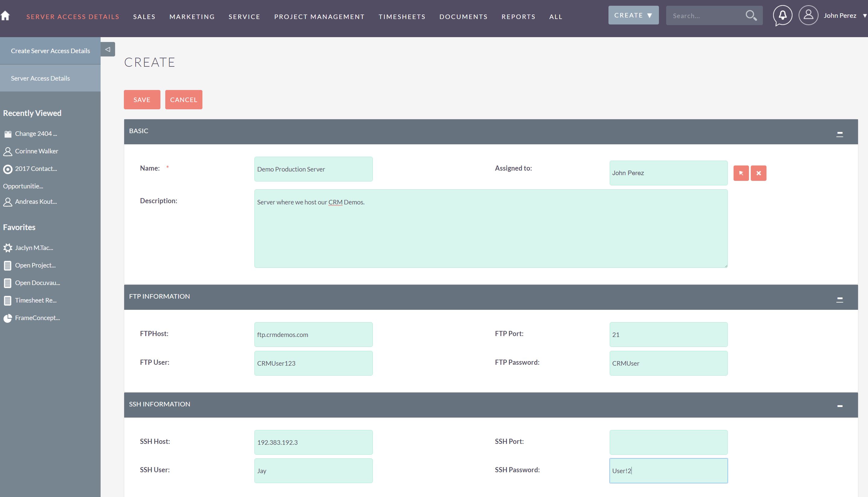Open recently viewed Change 2404 item

tap(36, 134)
